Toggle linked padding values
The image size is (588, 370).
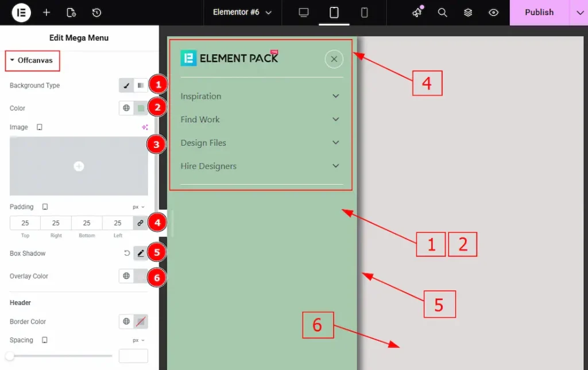[140, 223]
